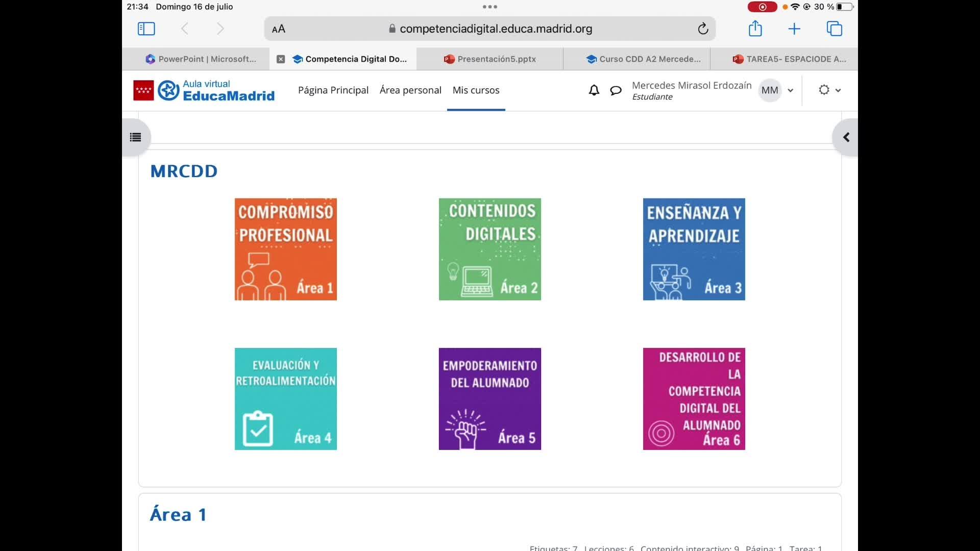
Task: Close the Competencia Digital tab
Action: (281, 59)
